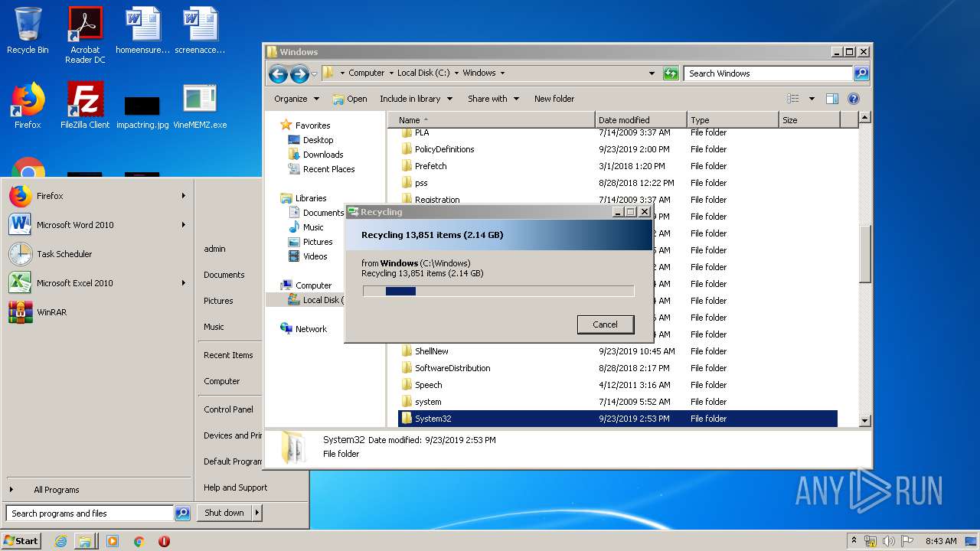Viewport: 980px width, 551px height.
Task: Show the preview pane icon
Action: (x=832, y=99)
